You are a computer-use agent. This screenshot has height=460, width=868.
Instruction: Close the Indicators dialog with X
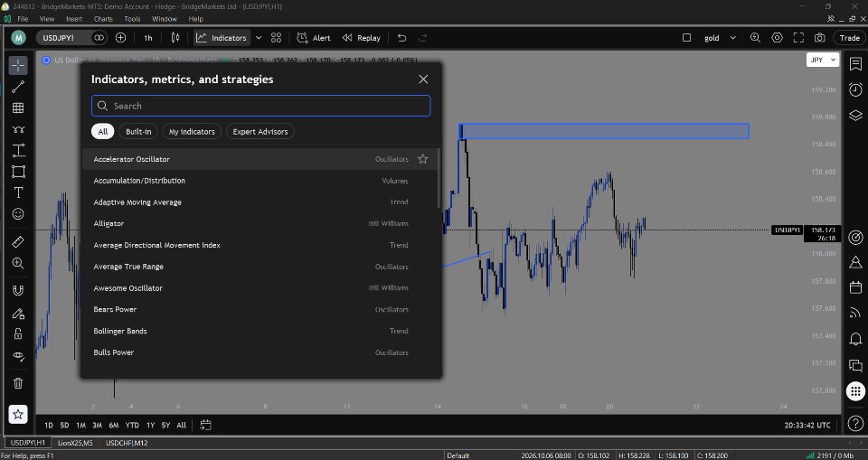coord(423,80)
